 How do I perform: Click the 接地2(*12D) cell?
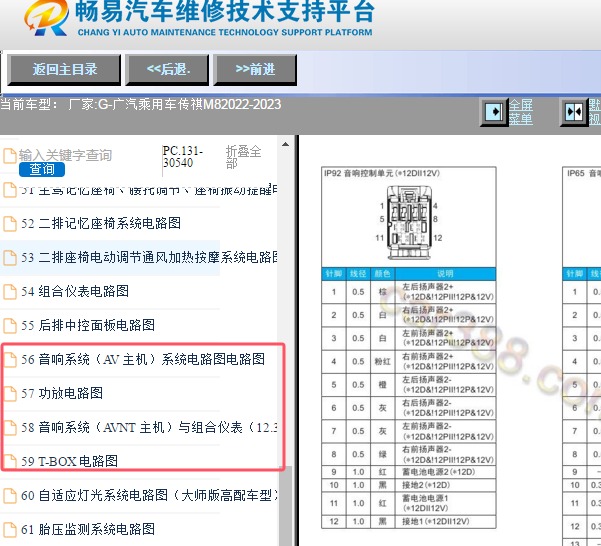(445, 485)
